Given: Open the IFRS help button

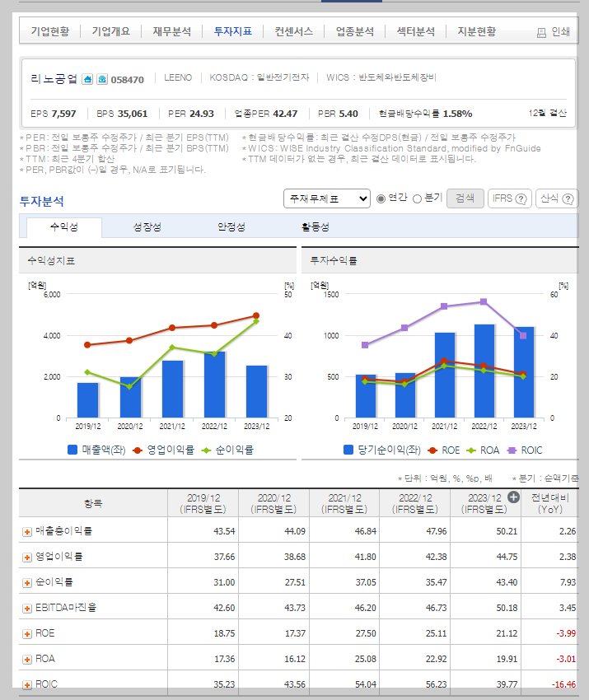Looking at the screenshot, I should [x=510, y=198].
